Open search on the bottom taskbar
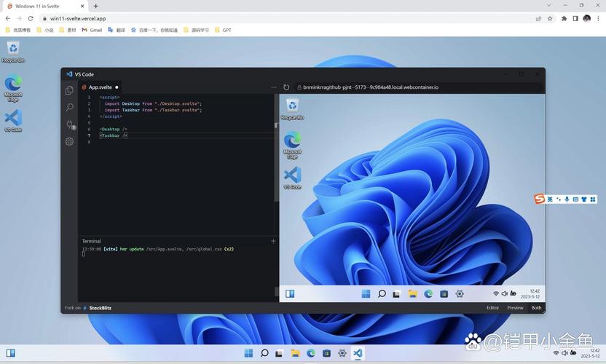The height and width of the screenshot is (364, 606). point(264,353)
